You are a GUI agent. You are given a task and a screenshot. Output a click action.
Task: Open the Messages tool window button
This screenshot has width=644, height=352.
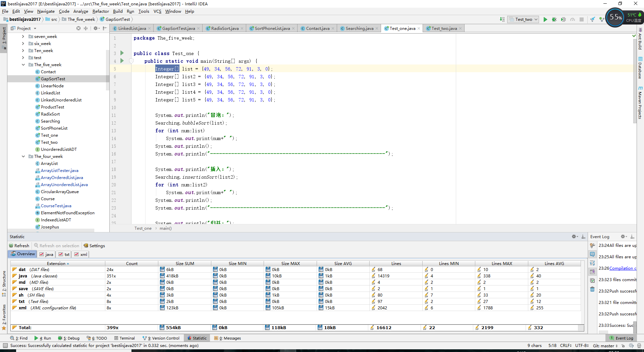pos(227,338)
